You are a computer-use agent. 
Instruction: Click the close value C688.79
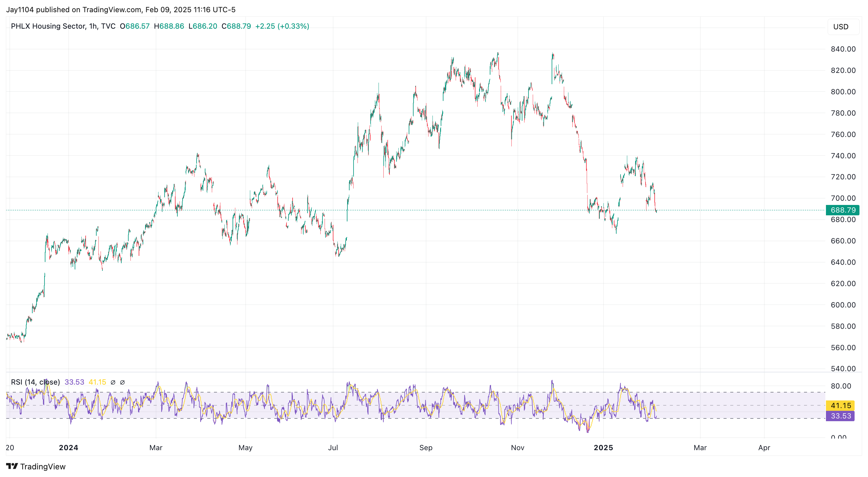tap(236, 26)
